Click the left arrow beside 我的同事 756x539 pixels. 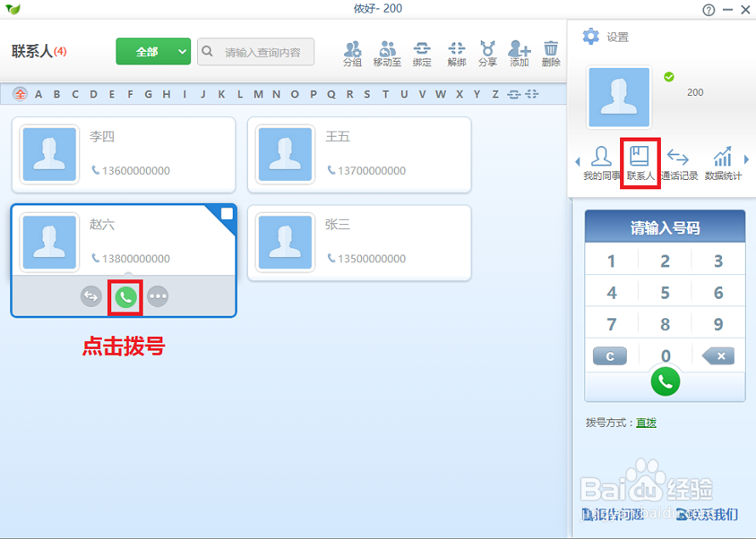pyautogui.click(x=578, y=160)
